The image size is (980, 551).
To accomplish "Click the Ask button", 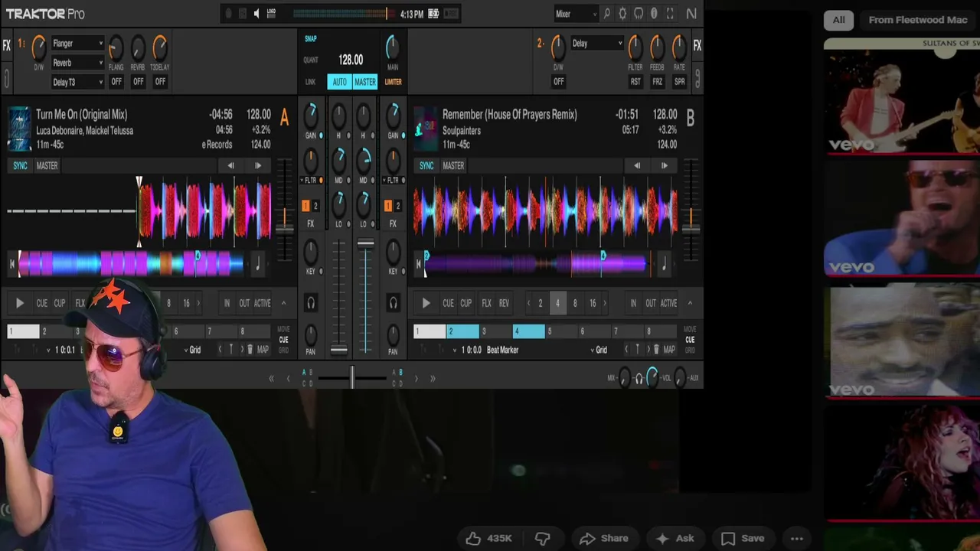I will 675,538.
